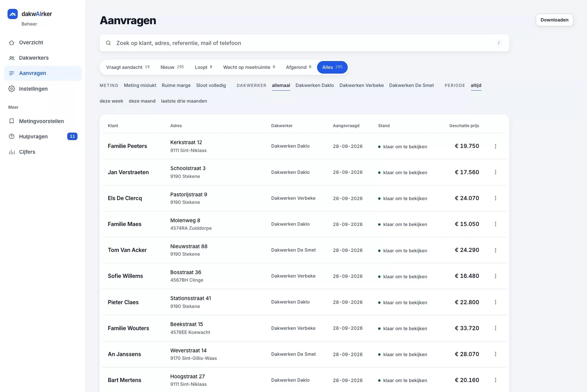Click the Stand column header

pos(384,126)
